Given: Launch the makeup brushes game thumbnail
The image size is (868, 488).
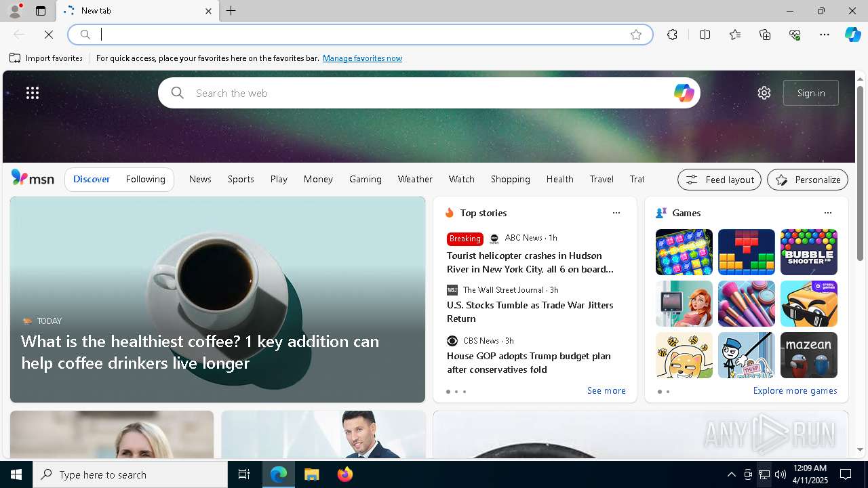Looking at the screenshot, I should point(747,304).
